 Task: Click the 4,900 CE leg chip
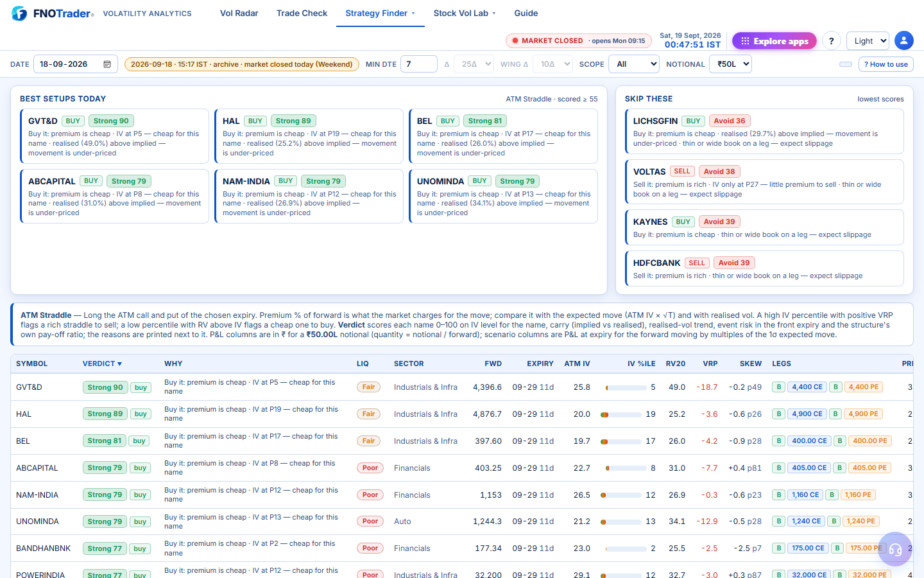coord(807,414)
